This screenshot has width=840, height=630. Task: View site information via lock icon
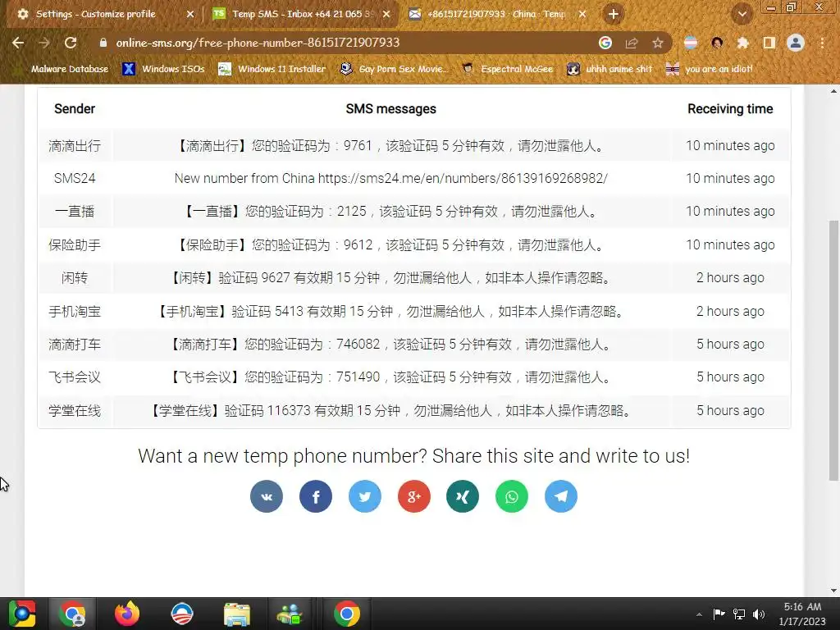[x=103, y=43]
